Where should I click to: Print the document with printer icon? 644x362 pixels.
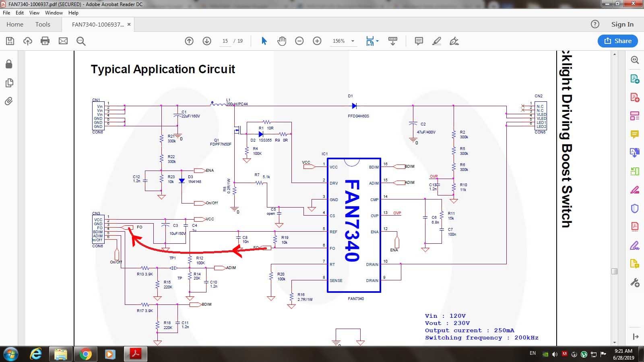click(x=45, y=41)
